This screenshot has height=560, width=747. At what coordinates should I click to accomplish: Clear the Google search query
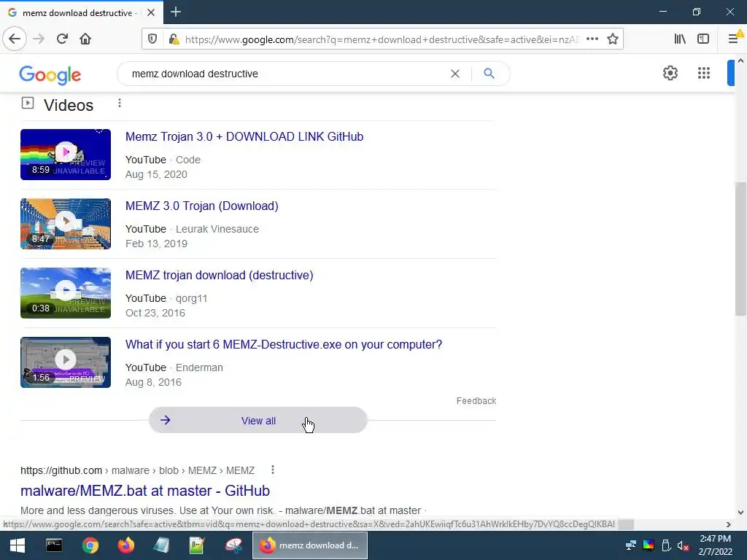point(455,74)
